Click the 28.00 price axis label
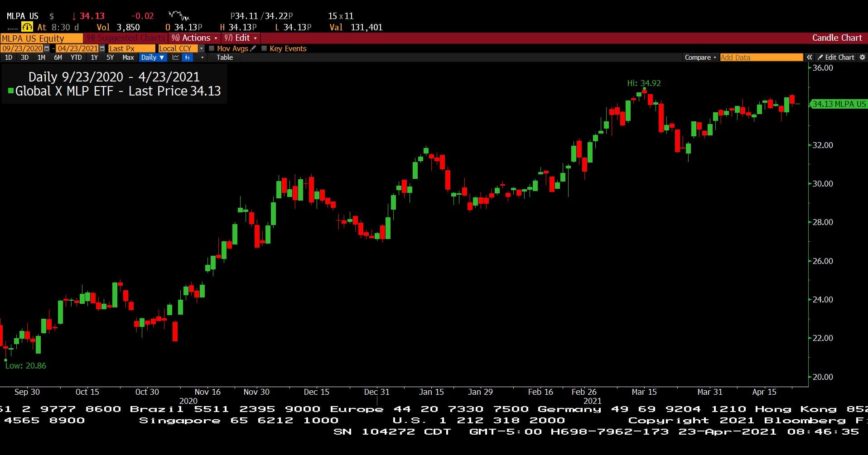 (x=823, y=222)
